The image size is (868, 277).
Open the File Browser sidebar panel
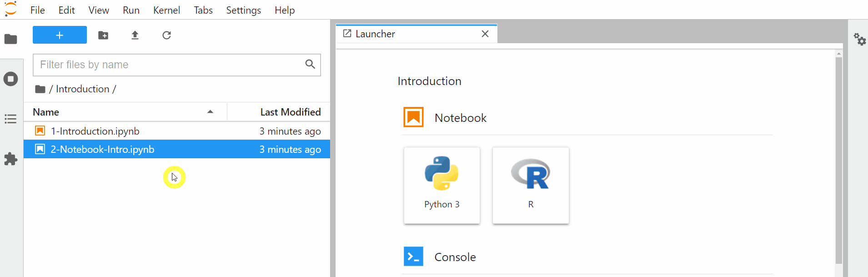11,39
